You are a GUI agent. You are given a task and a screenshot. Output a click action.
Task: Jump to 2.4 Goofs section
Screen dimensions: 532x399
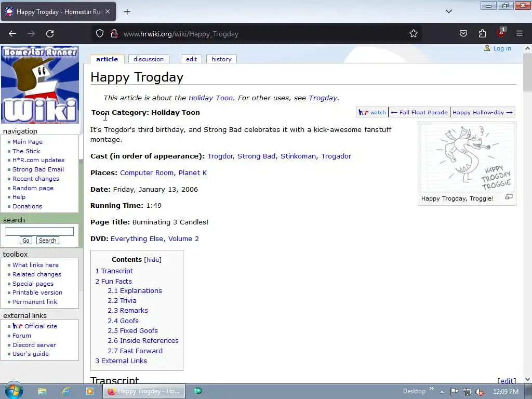[123, 321]
